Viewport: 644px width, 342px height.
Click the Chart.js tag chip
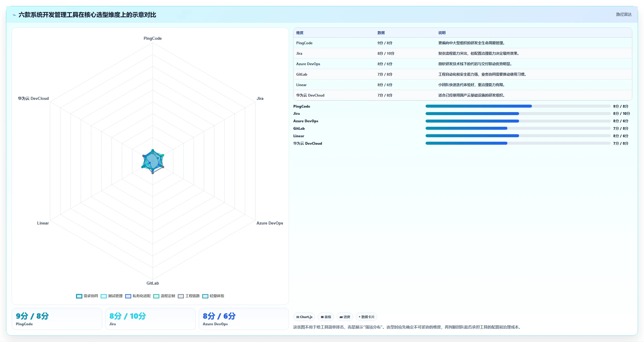coord(304,317)
